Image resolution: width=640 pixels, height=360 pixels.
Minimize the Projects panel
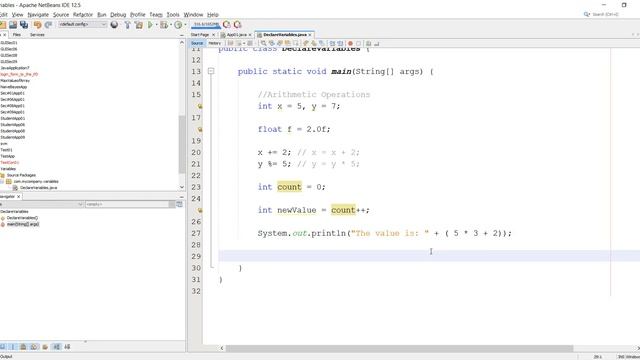click(182, 36)
